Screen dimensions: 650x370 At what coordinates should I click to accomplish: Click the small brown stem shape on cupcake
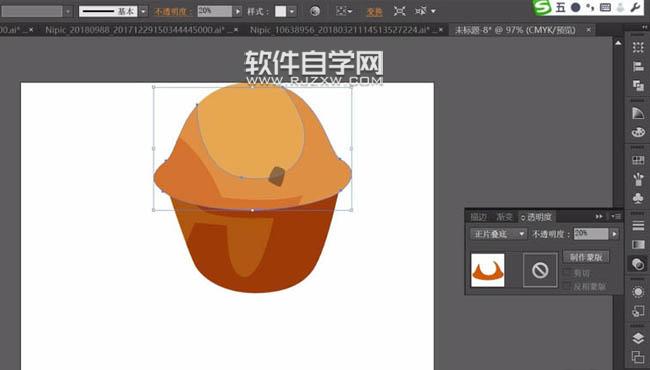point(276,176)
